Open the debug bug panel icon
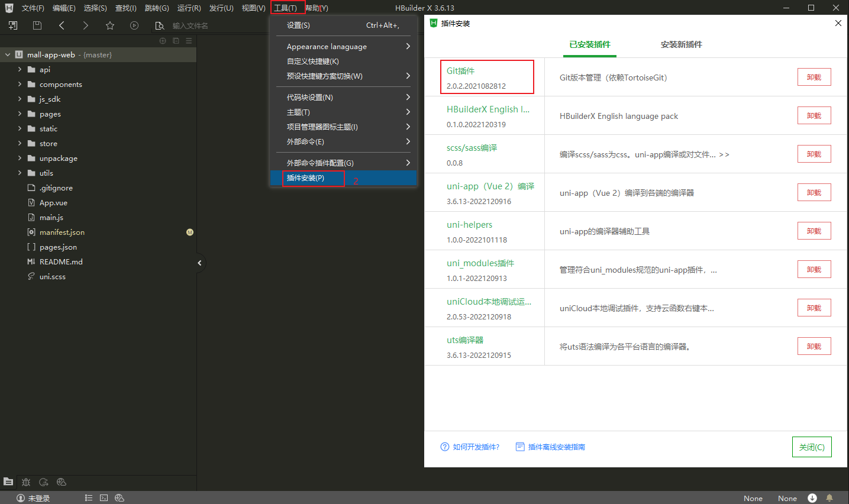The image size is (849, 504). 26,482
